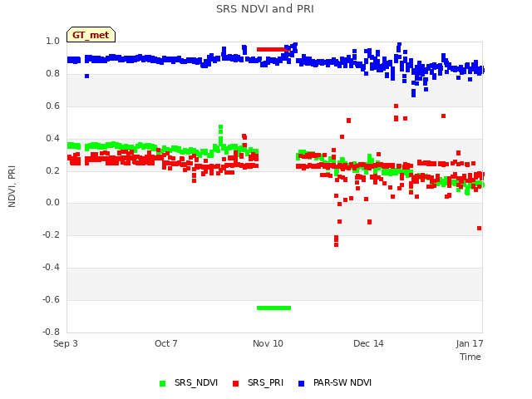
Task: Click the -0.2 y-axis tick label
Action: (x=51, y=234)
